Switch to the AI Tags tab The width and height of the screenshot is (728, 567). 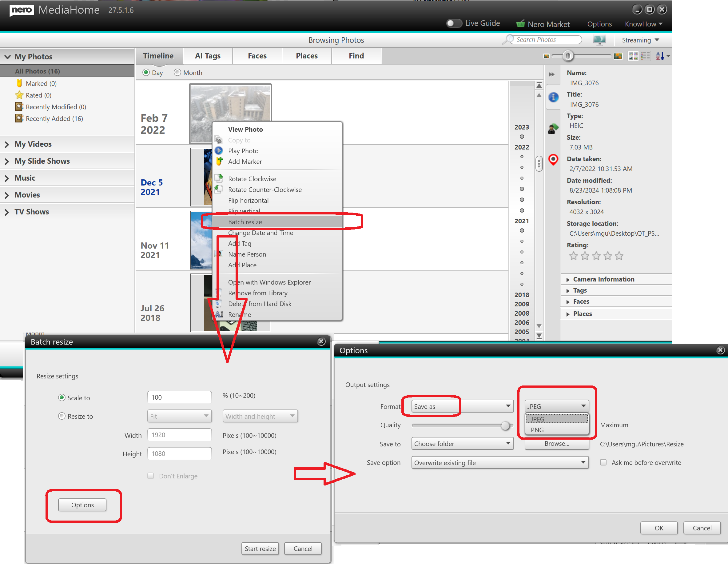point(207,56)
